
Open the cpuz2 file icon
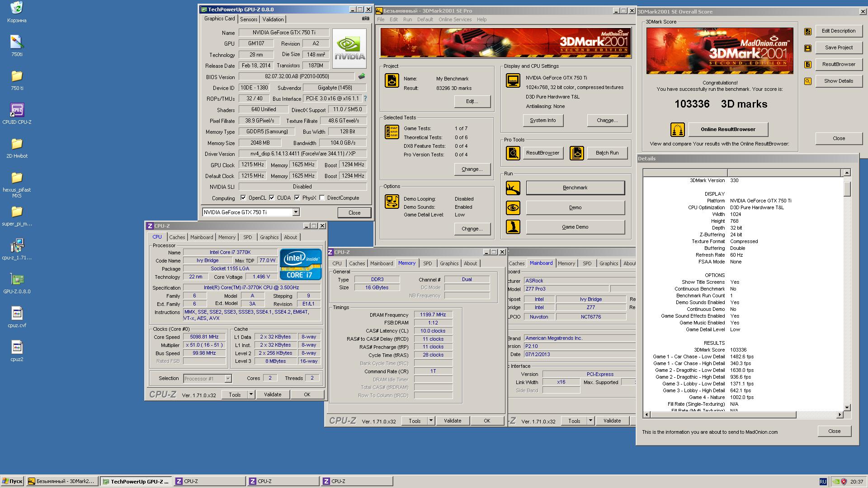[17, 347]
